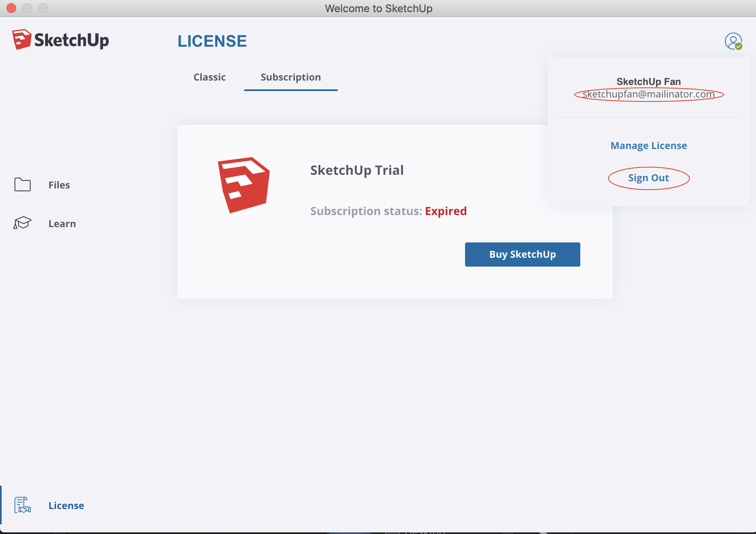Open the Files section label in sidebar
The width and height of the screenshot is (756, 534).
tap(59, 185)
